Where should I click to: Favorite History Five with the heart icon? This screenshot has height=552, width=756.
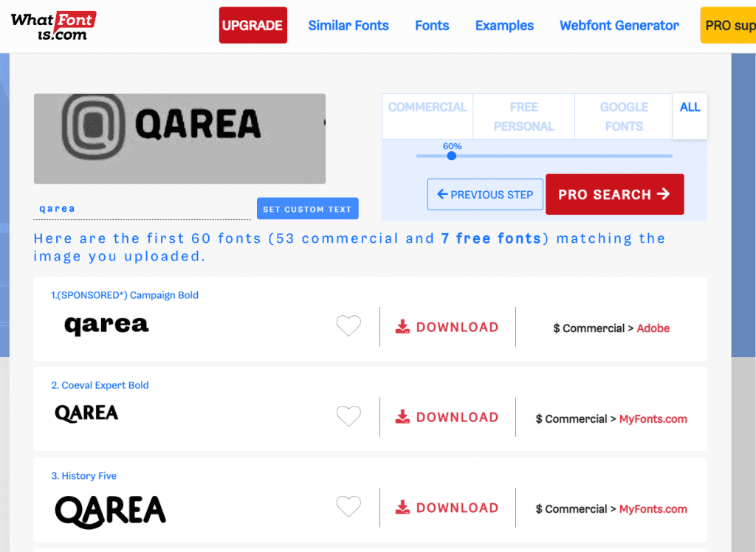[348, 506]
